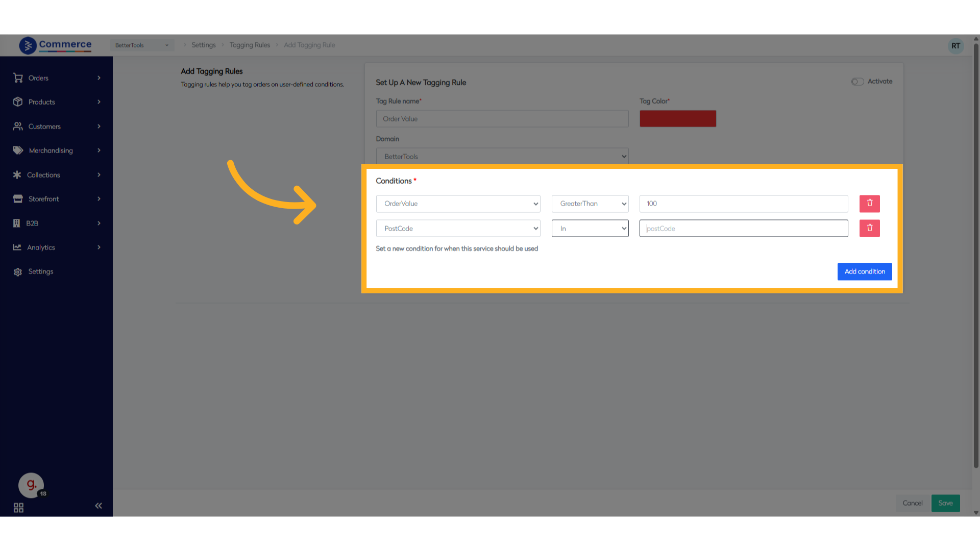The width and height of the screenshot is (980, 551).
Task: Toggle the Activate switch
Action: [x=857, y=82]
